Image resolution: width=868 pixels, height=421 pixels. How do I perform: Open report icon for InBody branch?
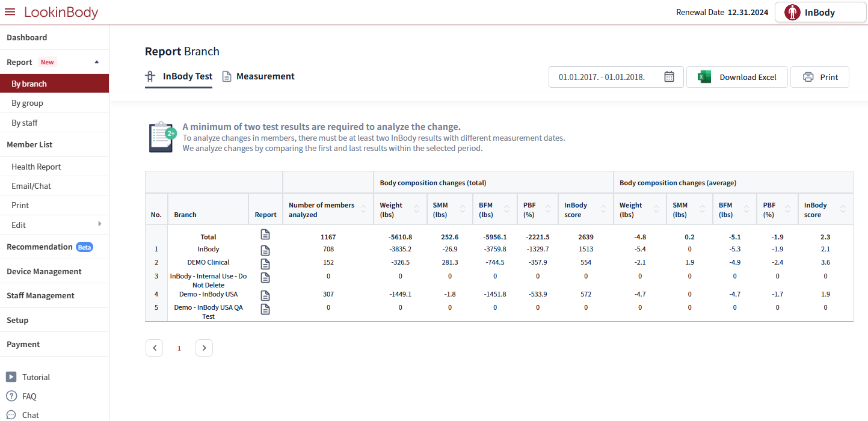point(265,250)
